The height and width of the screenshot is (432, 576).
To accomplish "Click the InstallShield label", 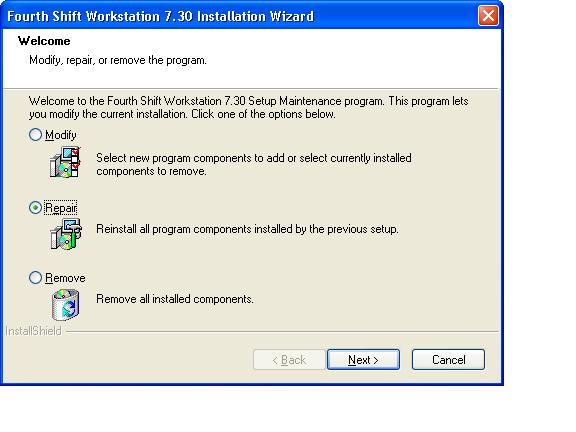I will click(x=33, y=331).
